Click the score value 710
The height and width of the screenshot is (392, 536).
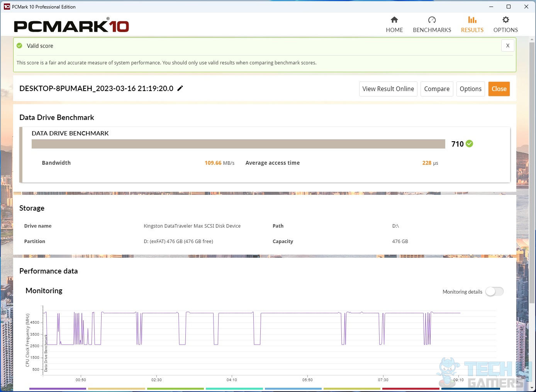coord(457,144)
